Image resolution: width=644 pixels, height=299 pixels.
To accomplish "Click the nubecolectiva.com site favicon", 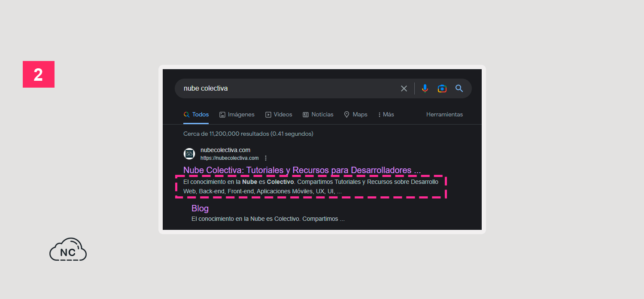I will click(189, 154).
